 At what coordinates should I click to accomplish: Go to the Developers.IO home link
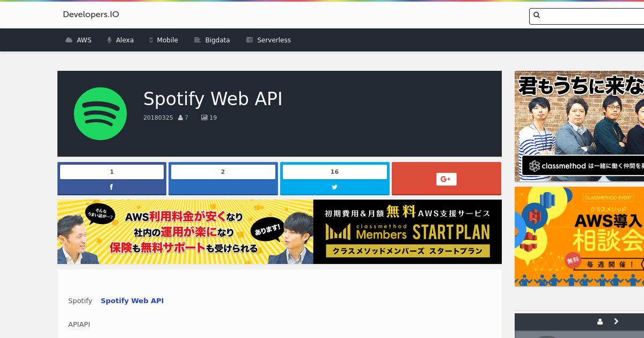pyautogui.click(x=91, y=14)
